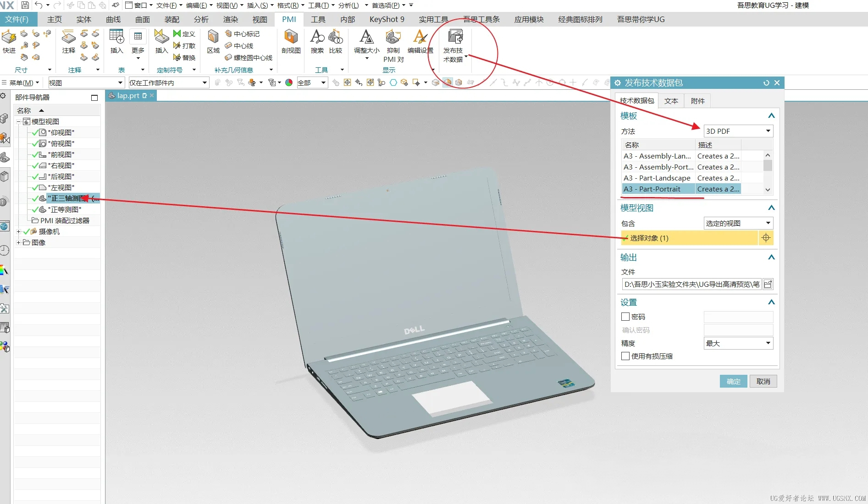The height and width of the screenshot is (504, 868).
Task: Click the 替换 symbol tool
Action: 184,58
